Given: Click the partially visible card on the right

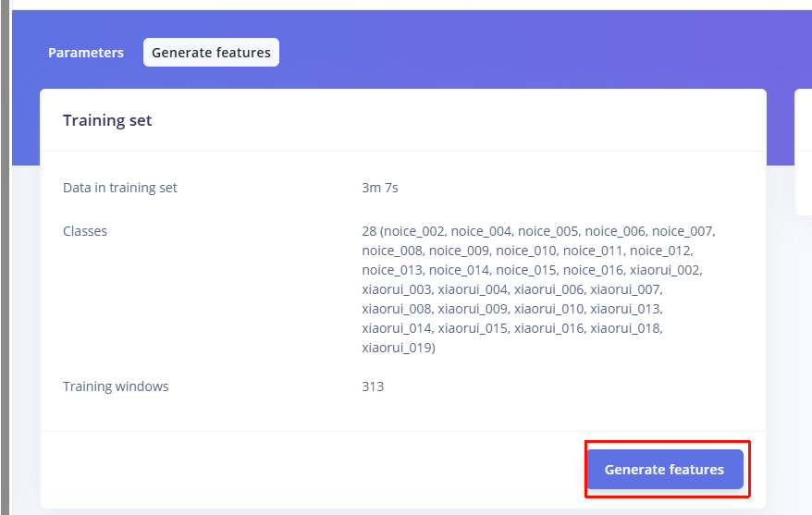Looking at the screenshot, I should [x=803, y=153].
